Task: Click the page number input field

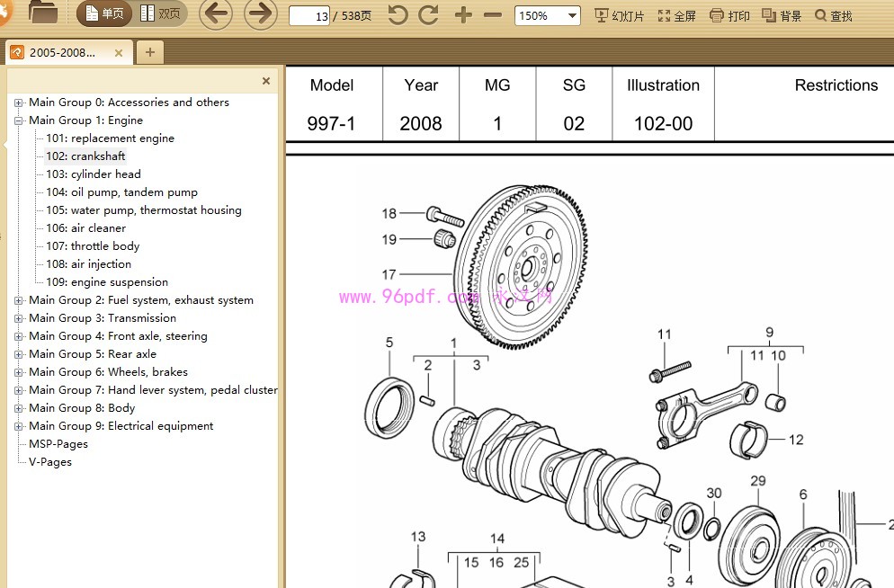Action: point(309,16)
